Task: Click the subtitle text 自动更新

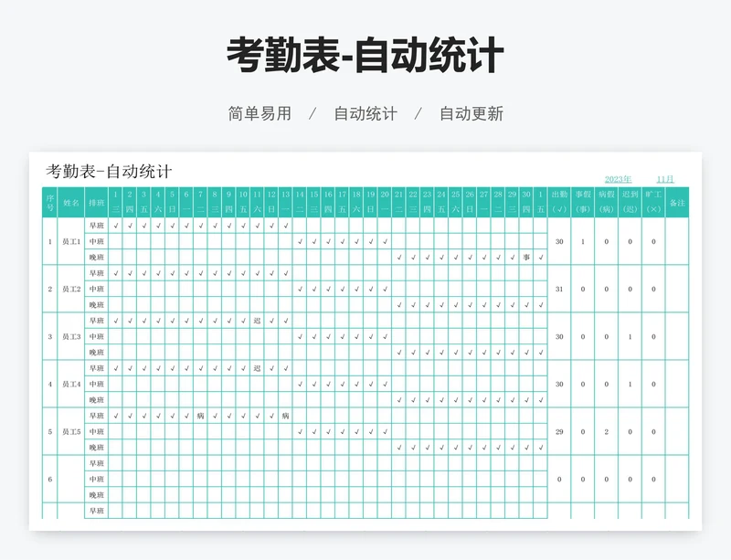Action: [x=471, y=114]
